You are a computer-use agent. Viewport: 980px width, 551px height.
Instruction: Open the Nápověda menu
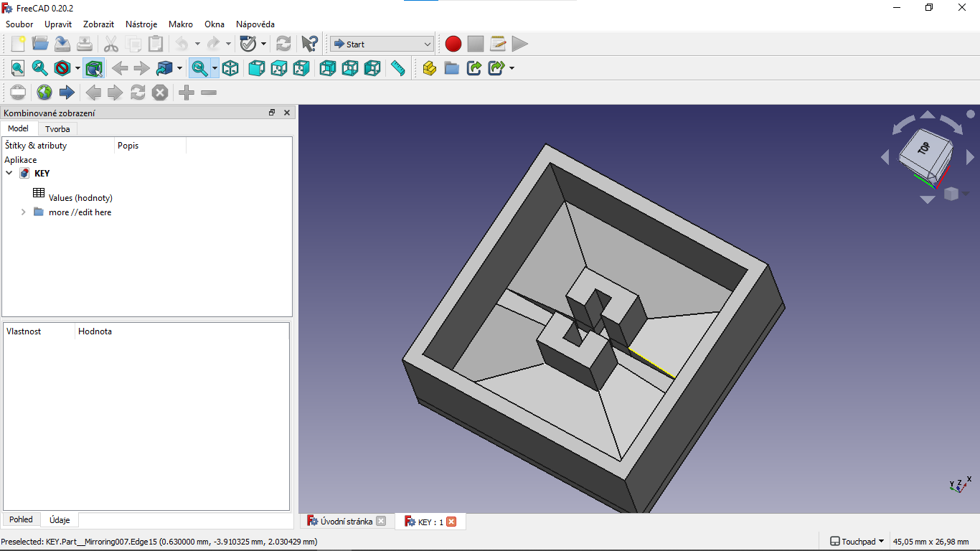click(x=255, y=24)
